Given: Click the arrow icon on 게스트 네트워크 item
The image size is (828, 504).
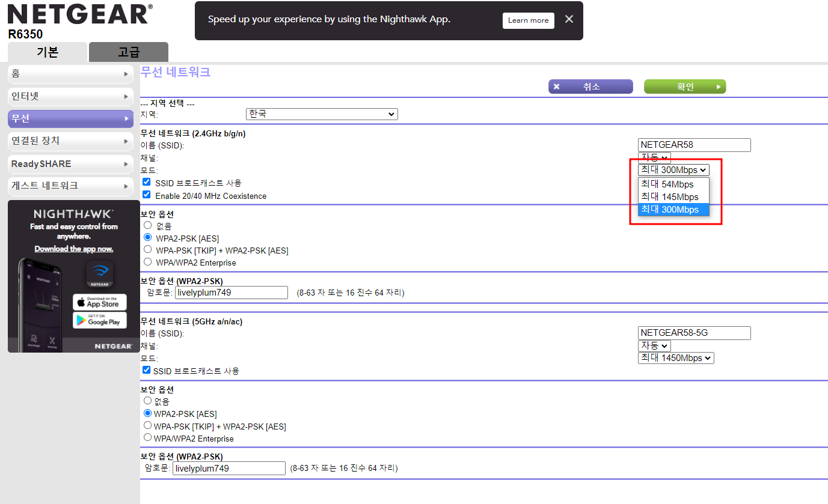Looking at the screenshot, I should [x=126, y=186].
